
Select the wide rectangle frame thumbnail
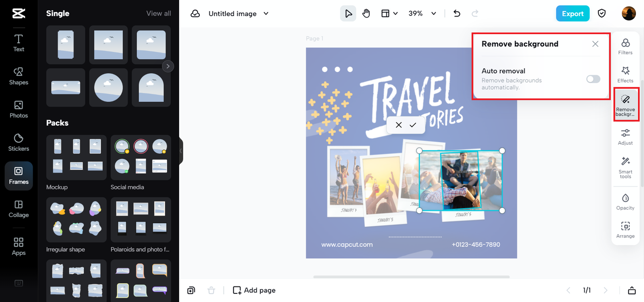click(x=65, y=87)
